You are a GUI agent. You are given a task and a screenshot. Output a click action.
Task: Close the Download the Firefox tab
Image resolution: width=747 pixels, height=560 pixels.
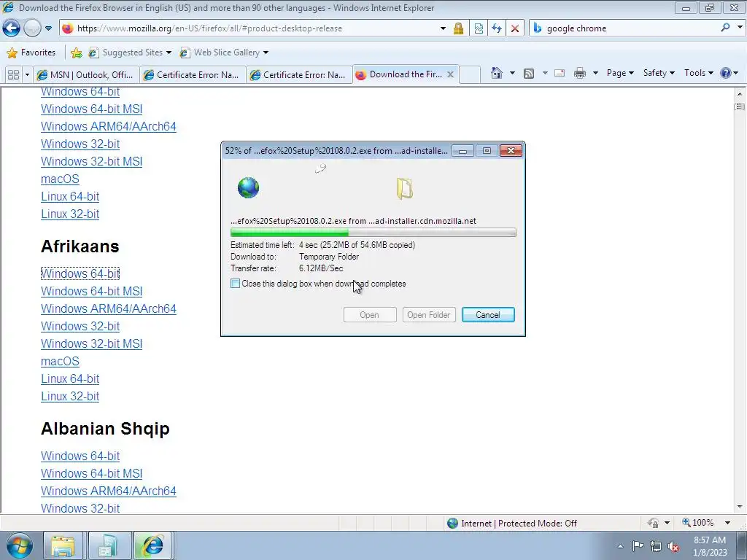pos(450,75)
